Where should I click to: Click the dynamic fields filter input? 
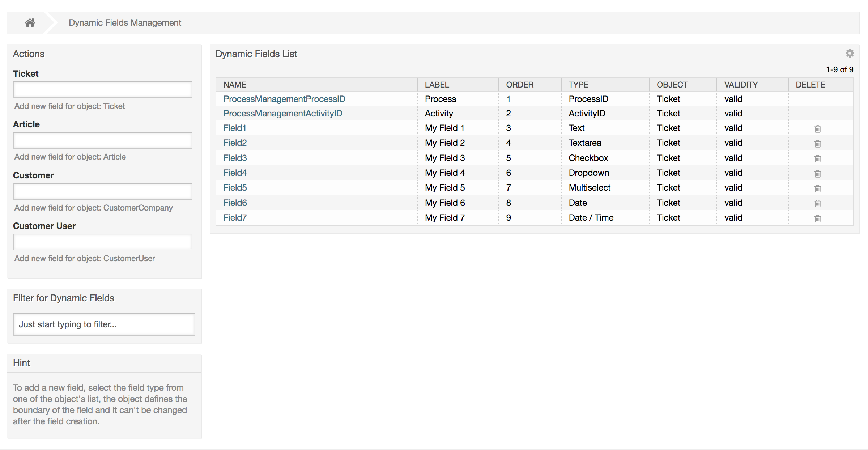pos(104,324)
